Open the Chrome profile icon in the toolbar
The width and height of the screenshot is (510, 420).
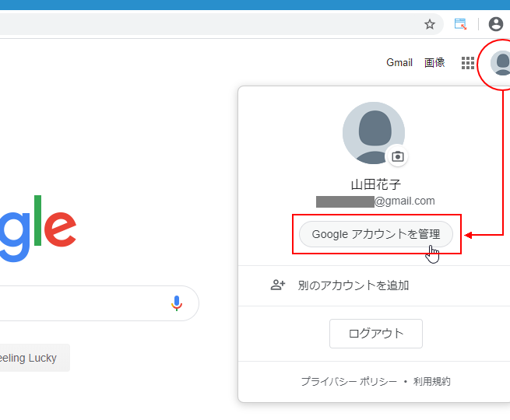[x=496, y=24]
